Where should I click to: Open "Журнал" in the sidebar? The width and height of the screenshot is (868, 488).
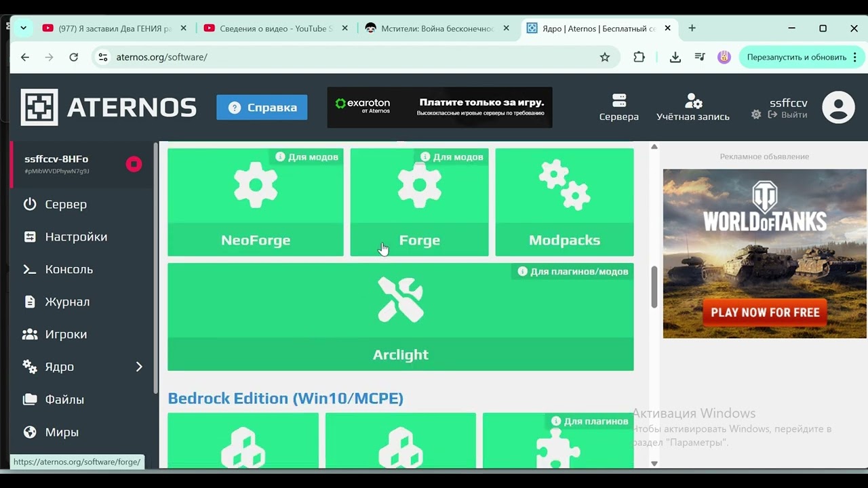[x=83, y=302]
